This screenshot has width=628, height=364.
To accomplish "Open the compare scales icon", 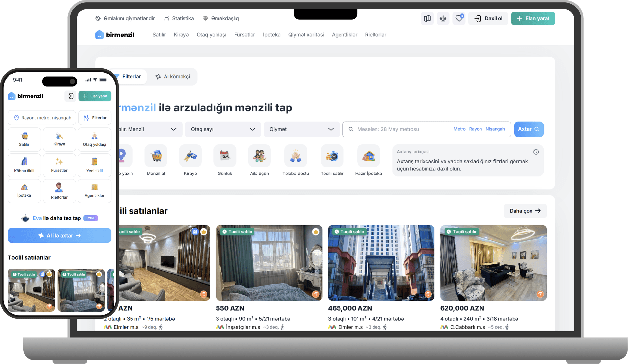I will (x=443, y=19).
